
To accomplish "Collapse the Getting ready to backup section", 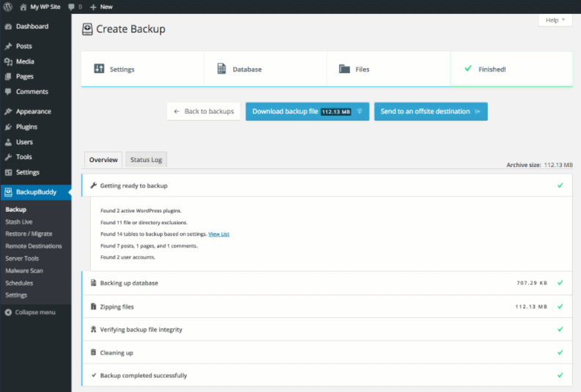I will [327, 185].
